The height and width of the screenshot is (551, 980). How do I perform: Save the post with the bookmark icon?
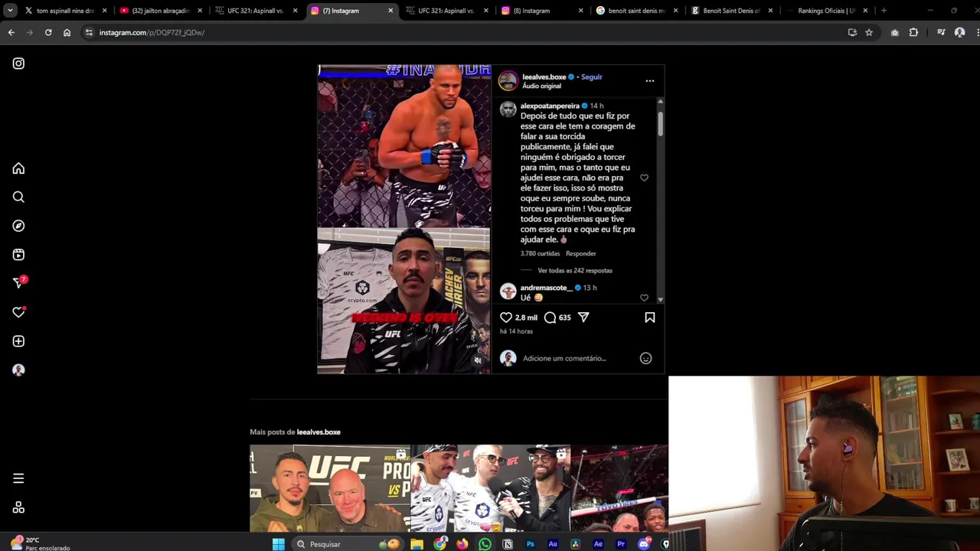click(x=649, y=317)
